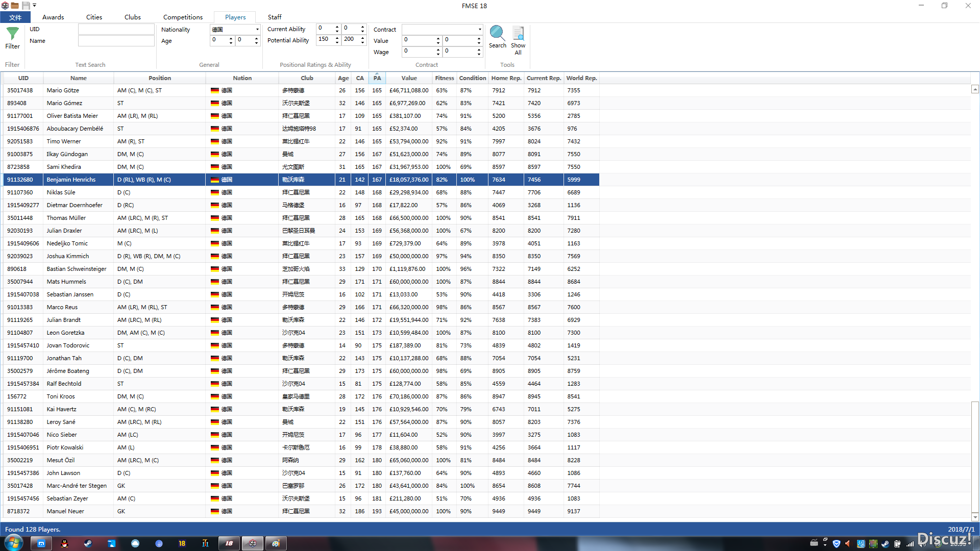Click the UID text input field

tap(116, 30)
